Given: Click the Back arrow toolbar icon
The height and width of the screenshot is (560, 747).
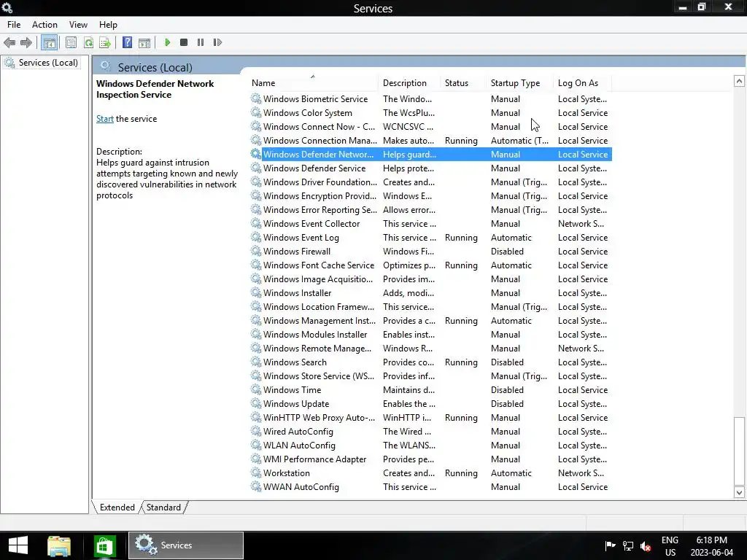Looking at the screenshot, I should coord(9,42).
